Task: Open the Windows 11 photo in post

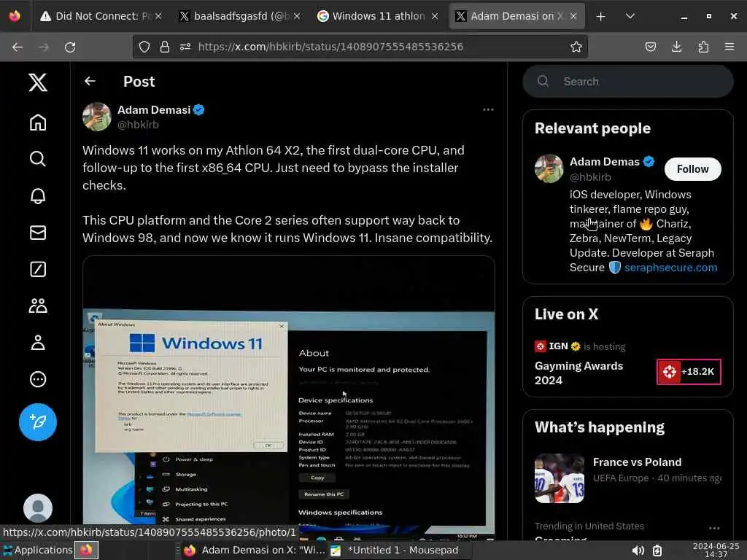Action: [289, 397]
